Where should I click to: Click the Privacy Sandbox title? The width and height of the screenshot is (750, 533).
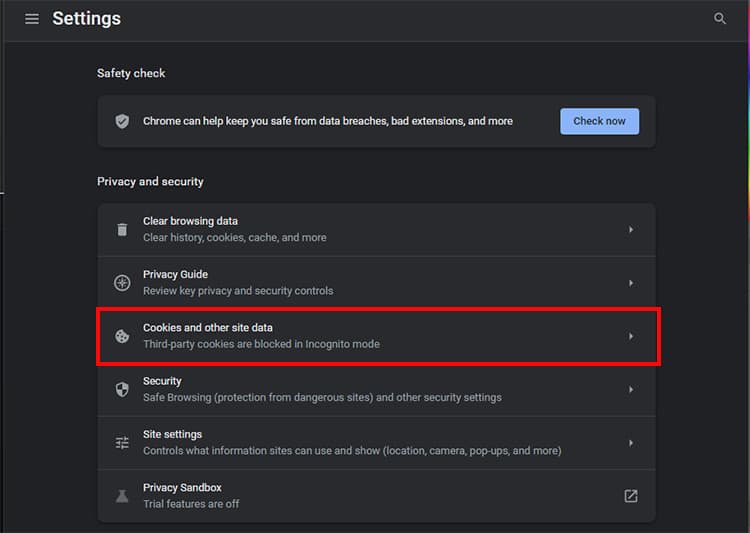point(182,488)
